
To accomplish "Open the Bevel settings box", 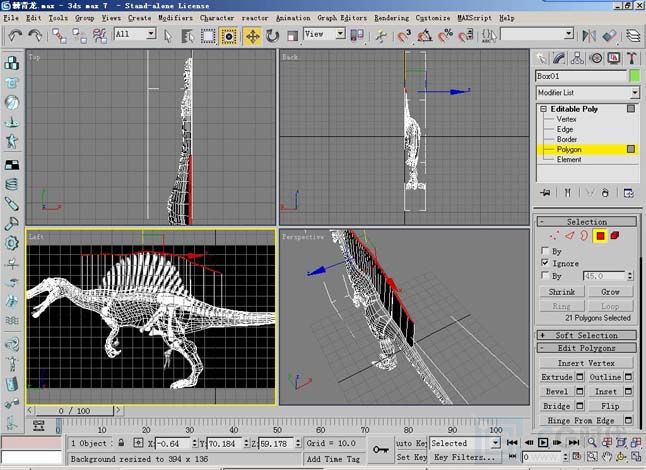I will [x=580, y=391].
